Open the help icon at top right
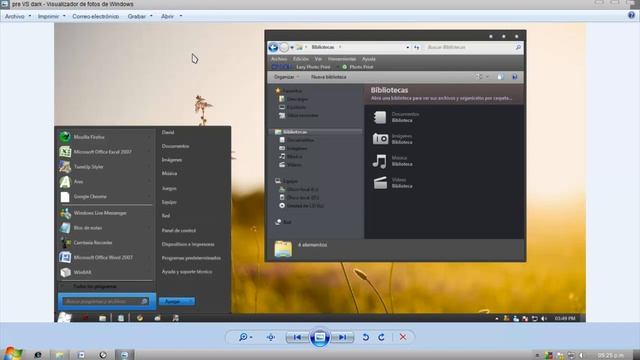Screen dimensions: 640x360 631,16
